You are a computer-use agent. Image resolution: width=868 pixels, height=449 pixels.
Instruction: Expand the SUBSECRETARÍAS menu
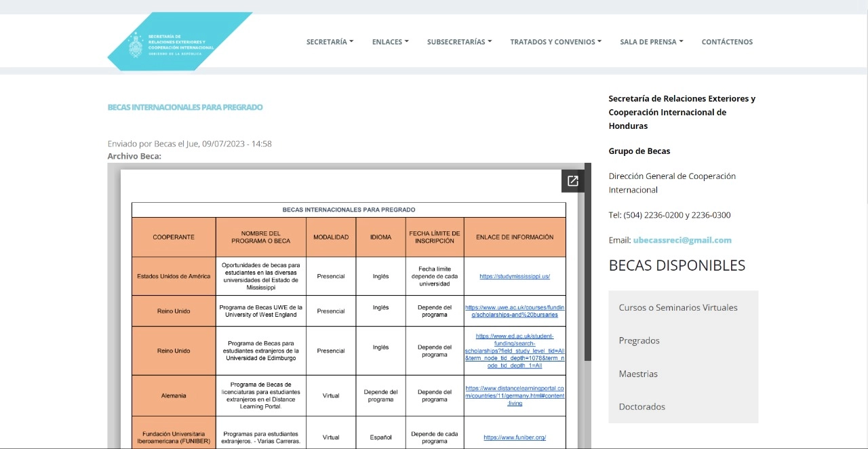point(459,42)
